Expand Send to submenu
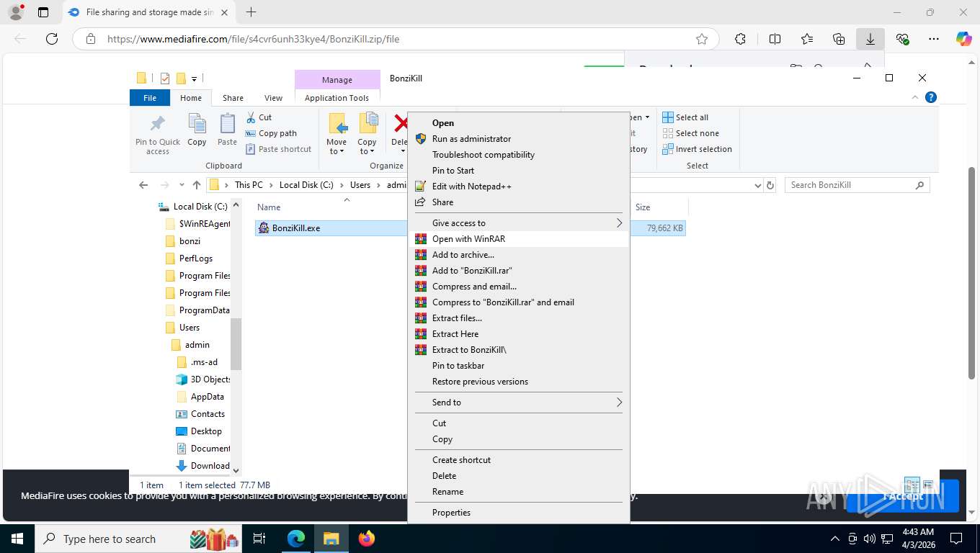Viewport: 980px width, 553px height. (x=519, y=403)
